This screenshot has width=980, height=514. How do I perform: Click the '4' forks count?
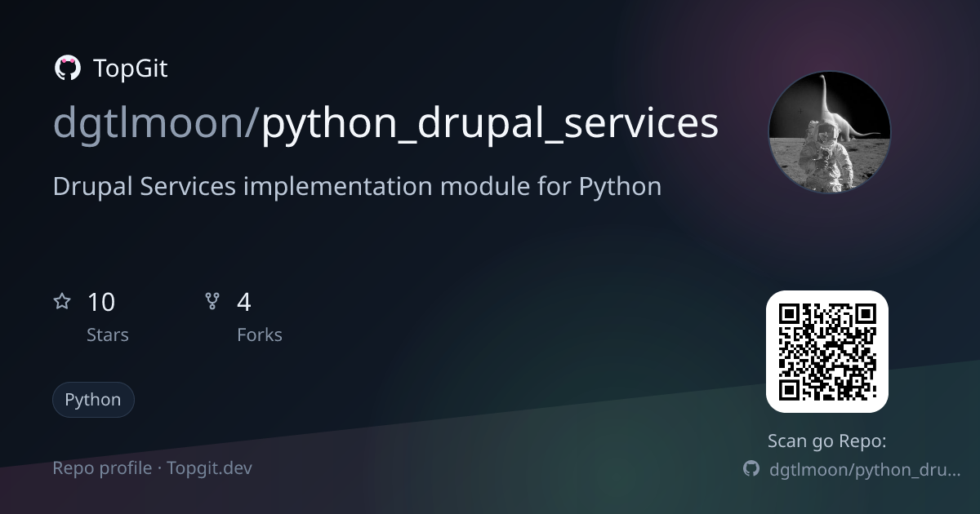(244, 303)
